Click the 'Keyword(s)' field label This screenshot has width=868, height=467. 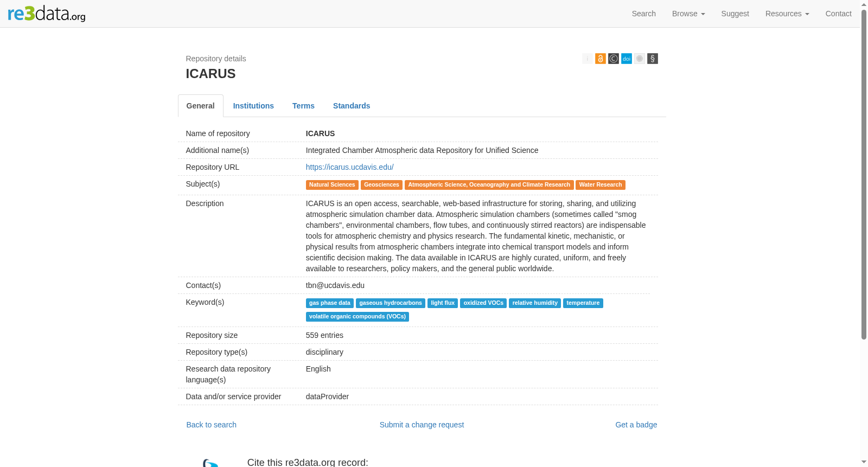[x=205, y=302]
